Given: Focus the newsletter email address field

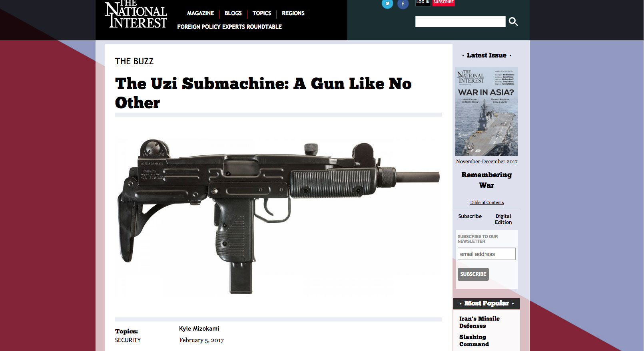Looking at the screenshot, I should tap(486, 254).
